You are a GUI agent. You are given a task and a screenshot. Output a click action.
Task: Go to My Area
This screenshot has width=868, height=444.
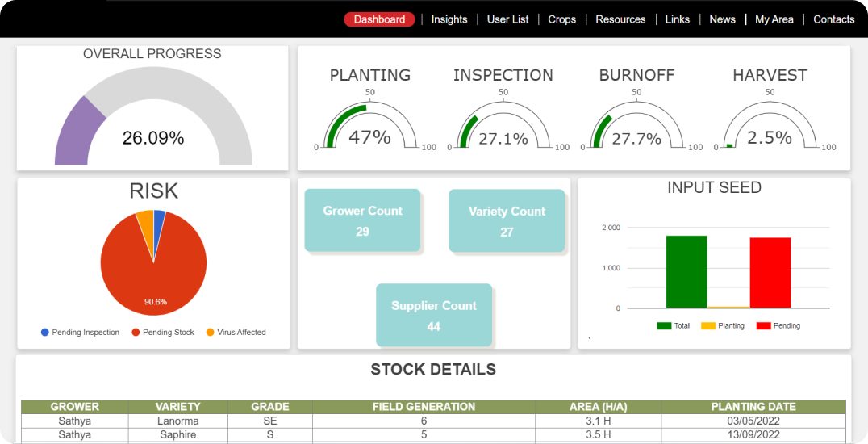click(x=774, y=19)
